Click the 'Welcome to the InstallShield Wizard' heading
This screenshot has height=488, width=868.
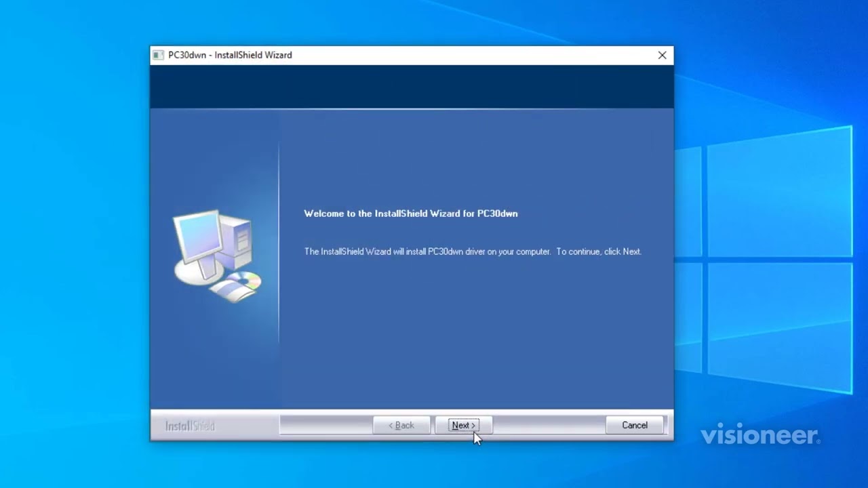(411, 213)
